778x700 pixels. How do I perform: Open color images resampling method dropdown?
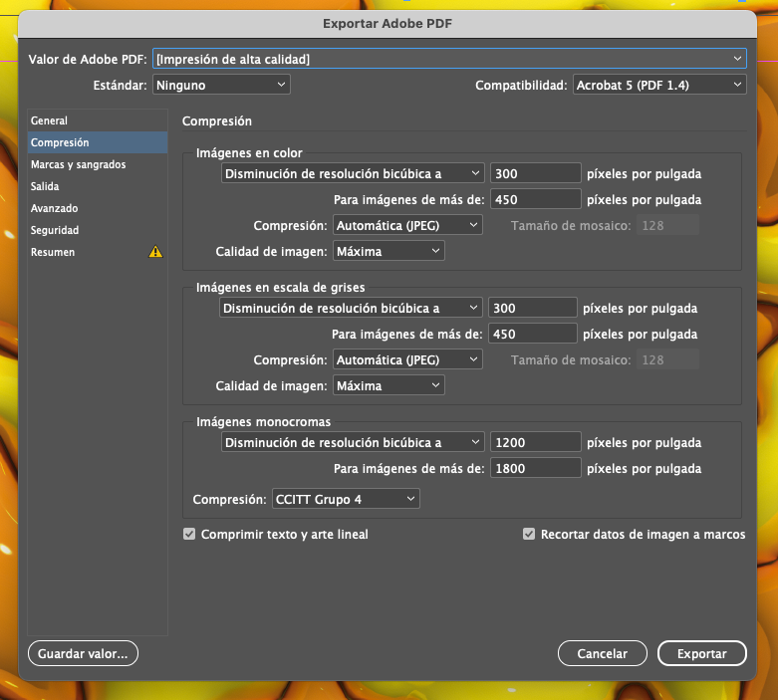(x=353, y=173)
